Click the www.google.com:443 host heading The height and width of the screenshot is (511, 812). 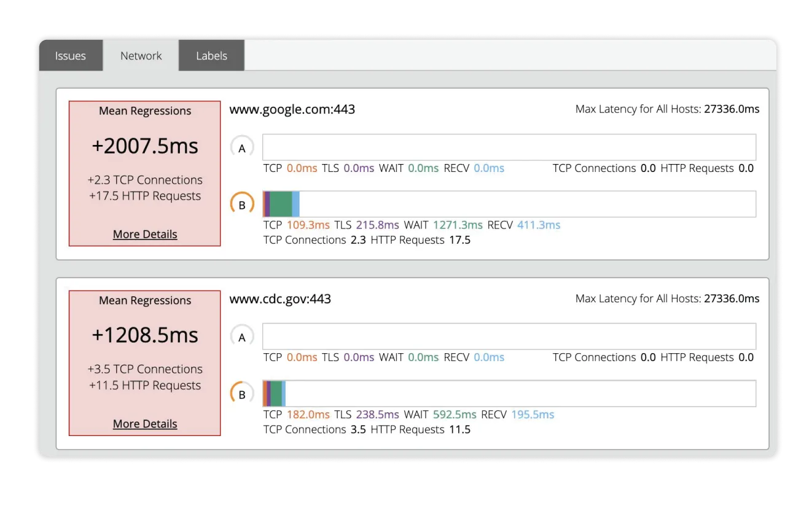click(292, 109)
